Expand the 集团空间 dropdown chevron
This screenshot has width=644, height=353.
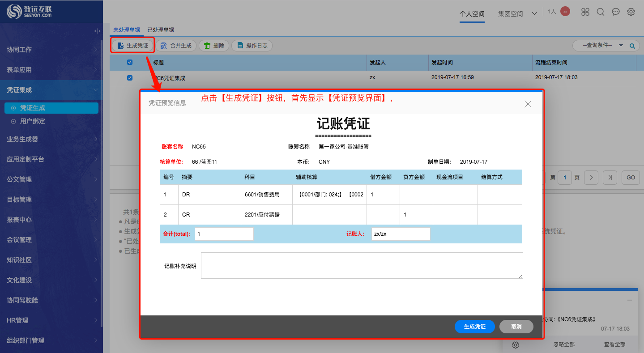(534, 13)
